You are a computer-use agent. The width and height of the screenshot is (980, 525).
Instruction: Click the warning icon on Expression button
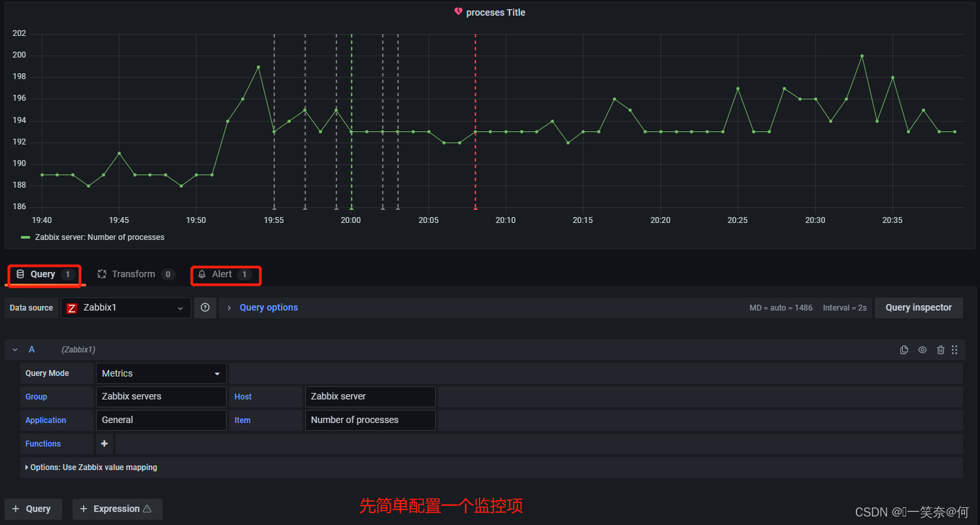(x=147, y=509)
